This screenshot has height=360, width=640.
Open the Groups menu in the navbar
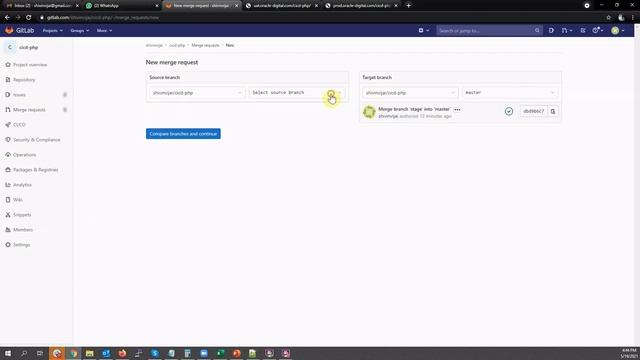80,31
